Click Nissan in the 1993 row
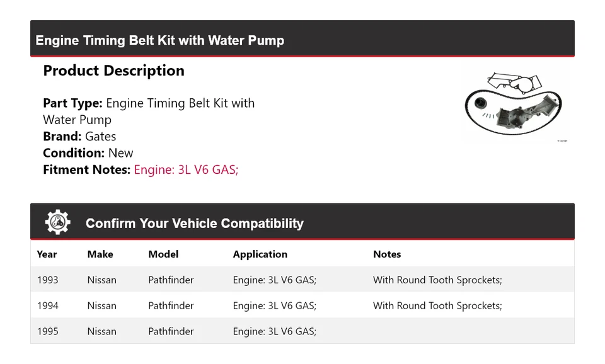 [101, 280]
